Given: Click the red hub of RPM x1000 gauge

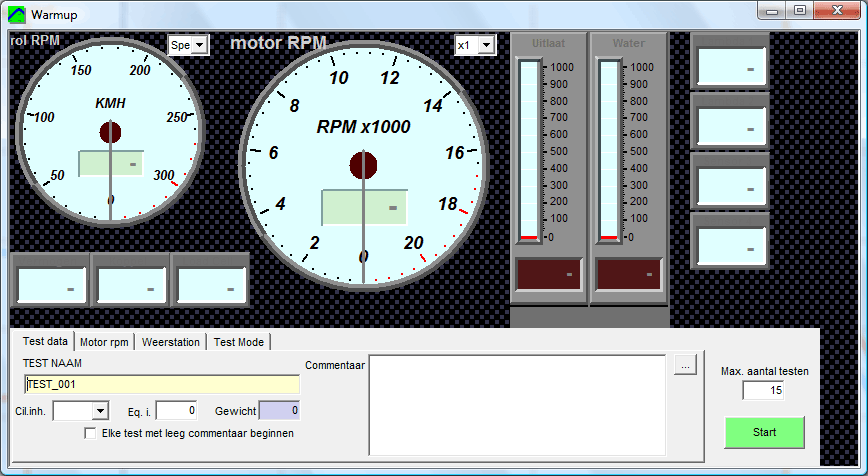Looking at the screenshot, I should click(x=362, y=165).
